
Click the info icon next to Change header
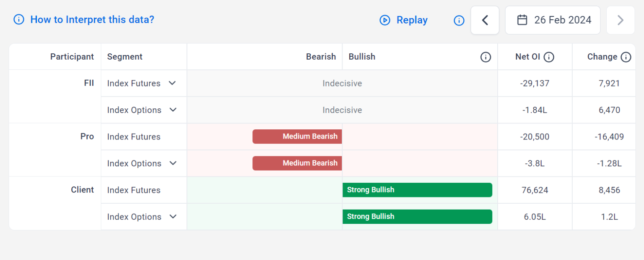coord(626,57)
